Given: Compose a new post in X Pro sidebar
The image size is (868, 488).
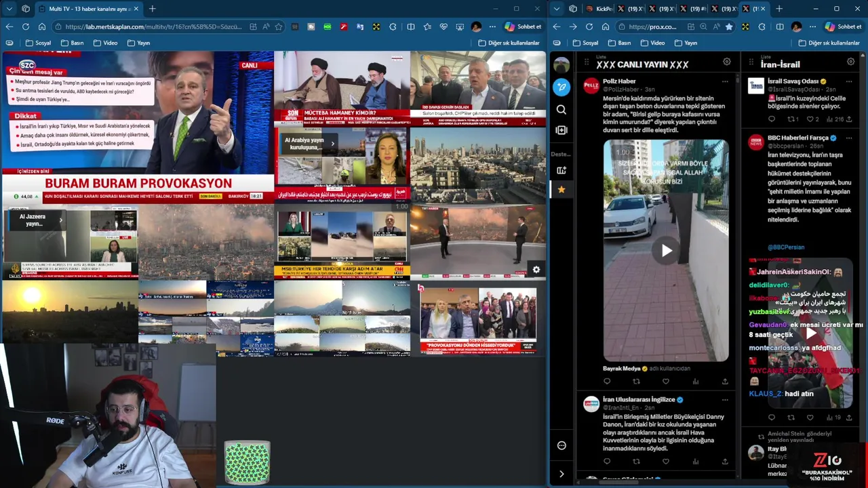Looking at the screenshot, I should tap(561, 87).
